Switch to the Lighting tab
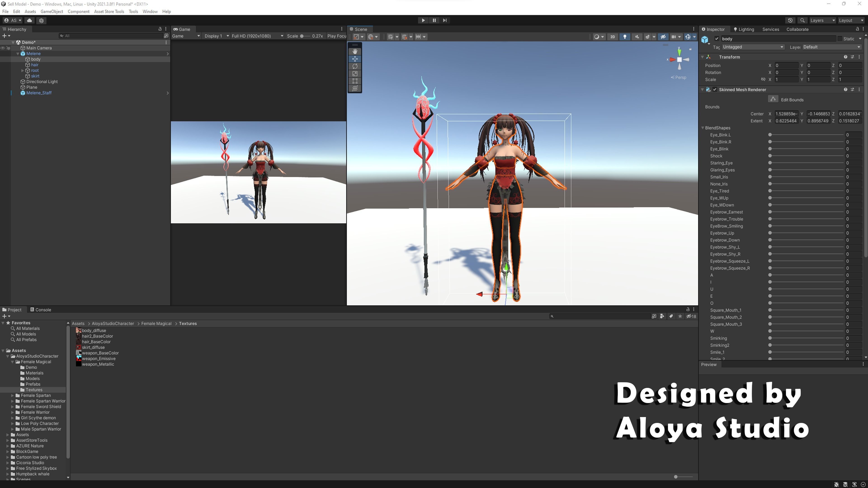This screenshot has height=488, width=868. [x=744, y=29]
